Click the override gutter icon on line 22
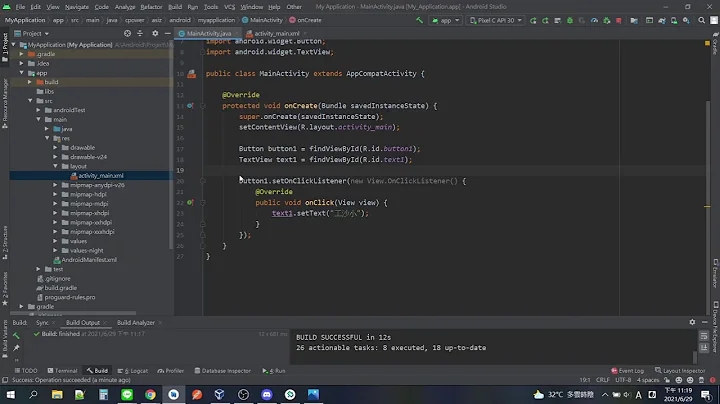The height and width of the screenshot is (404, 720). (190, 202)
